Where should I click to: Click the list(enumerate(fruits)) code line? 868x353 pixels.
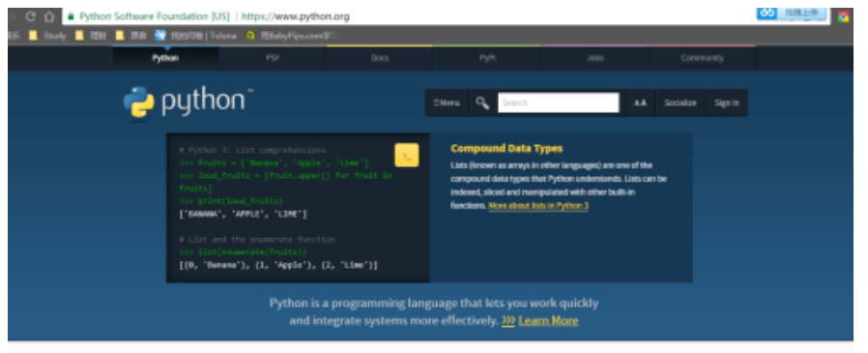tap(243, 252)
